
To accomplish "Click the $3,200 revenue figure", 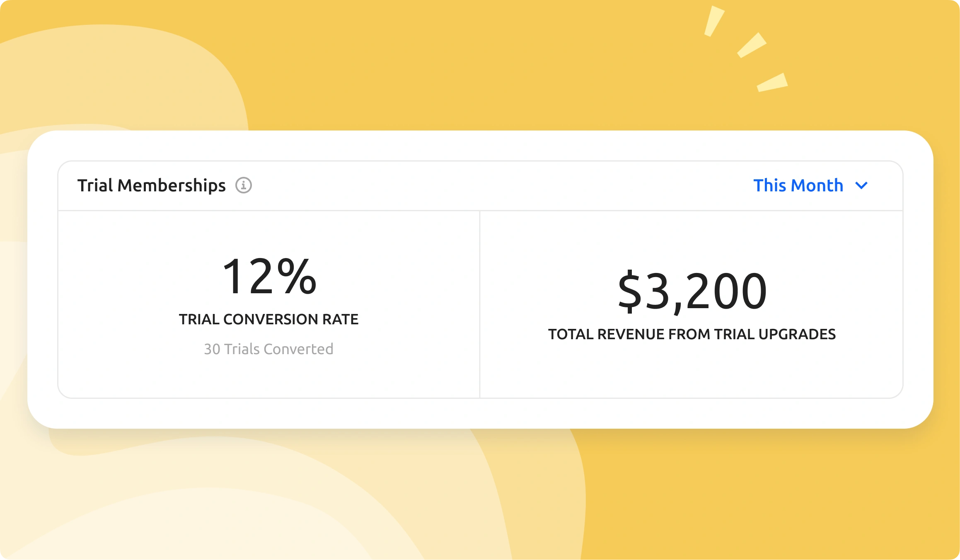I will click(x=692, y=291).
